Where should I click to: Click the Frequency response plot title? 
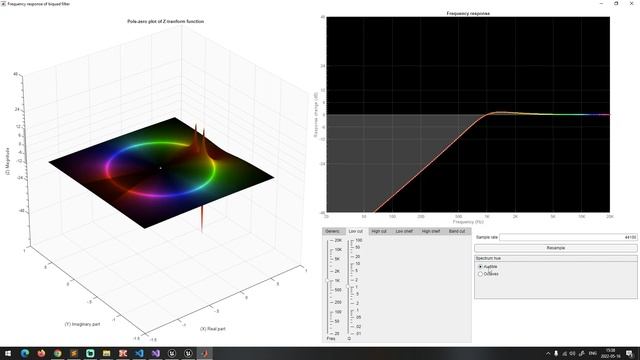pyautogui.click(x=468, y=13)
